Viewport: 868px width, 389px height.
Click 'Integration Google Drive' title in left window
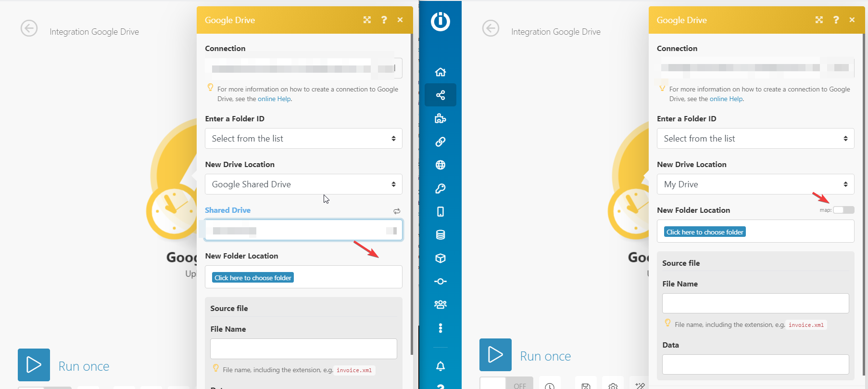pos(94,32)
